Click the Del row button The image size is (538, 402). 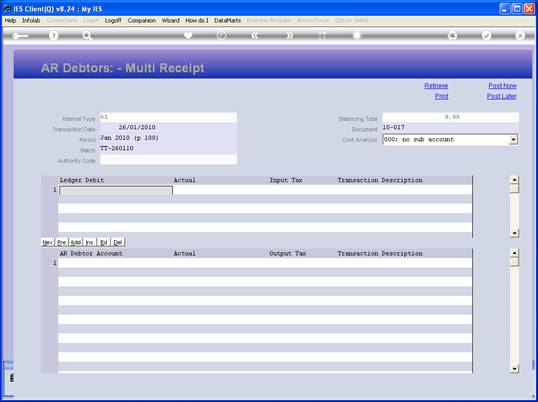pos(118,243)
